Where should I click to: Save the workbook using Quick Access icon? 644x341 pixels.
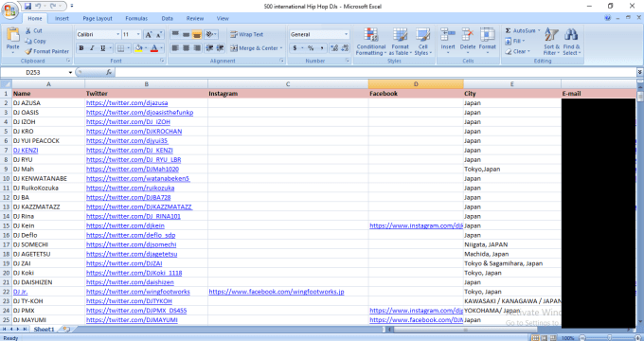coord(27,7)
